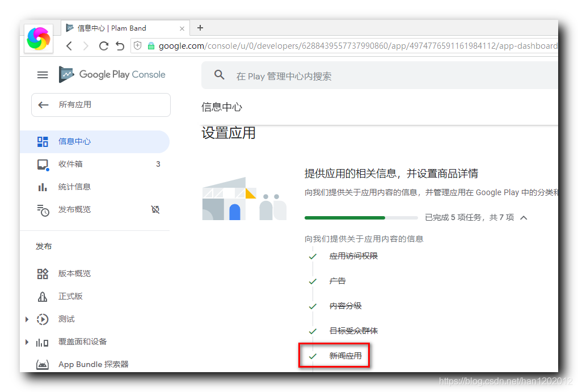Click the colorful browser logo icon
The width and height of the screenshot is (578, 392).
point(39,39)
